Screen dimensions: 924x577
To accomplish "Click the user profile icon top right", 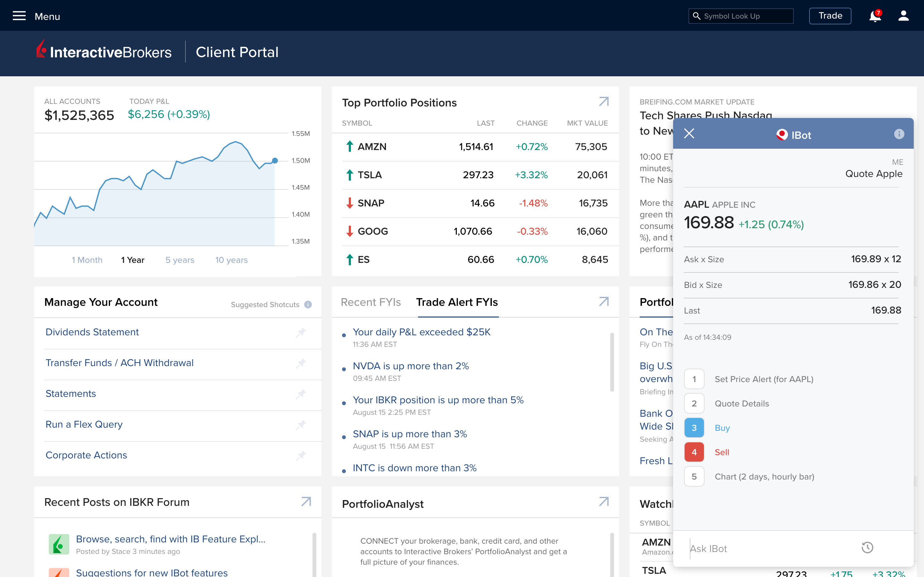I will [x=903, y=16].
